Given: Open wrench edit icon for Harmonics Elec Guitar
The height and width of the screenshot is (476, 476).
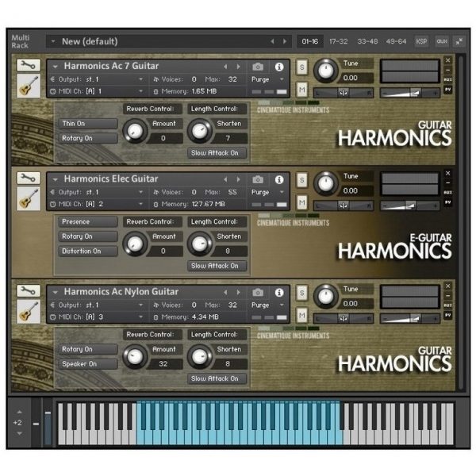Looking at the screenshot, I should click(x=29, y=178).
